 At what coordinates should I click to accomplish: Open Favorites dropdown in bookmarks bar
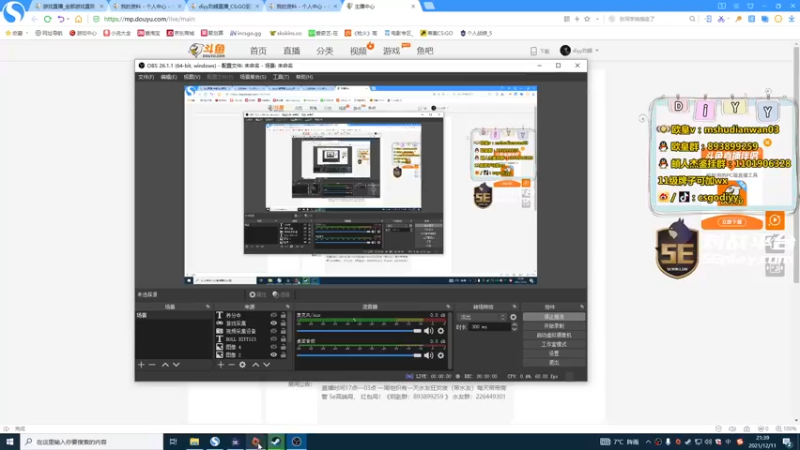click(17, 33)
